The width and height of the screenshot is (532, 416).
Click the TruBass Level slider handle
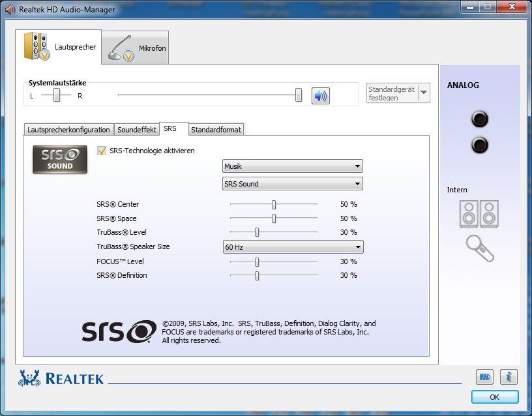pos(257,232)
